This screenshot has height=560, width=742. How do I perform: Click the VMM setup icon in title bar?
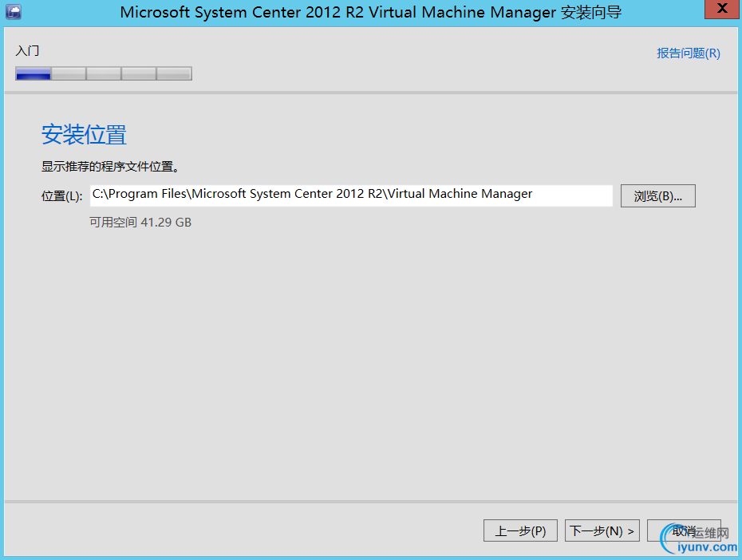[x=13, y=11]
